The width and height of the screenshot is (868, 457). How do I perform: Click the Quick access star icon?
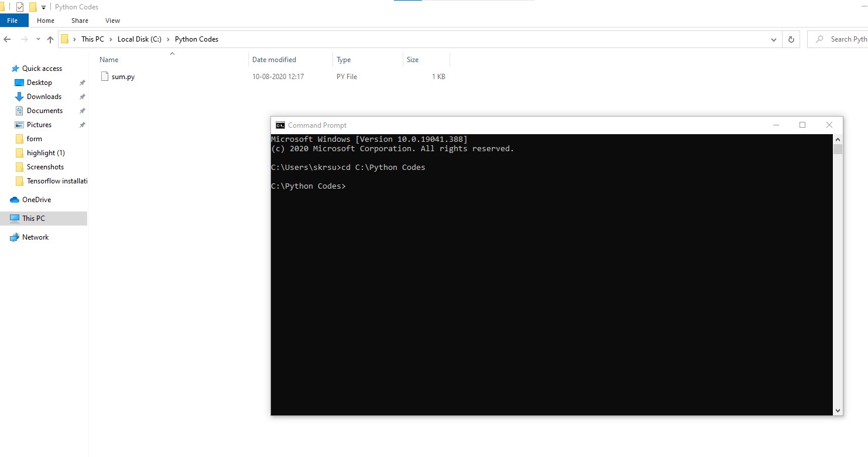[x=15, y=69]
